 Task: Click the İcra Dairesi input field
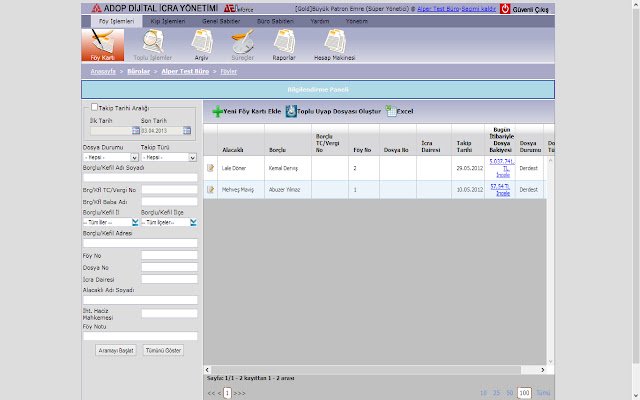coord(169,279)
